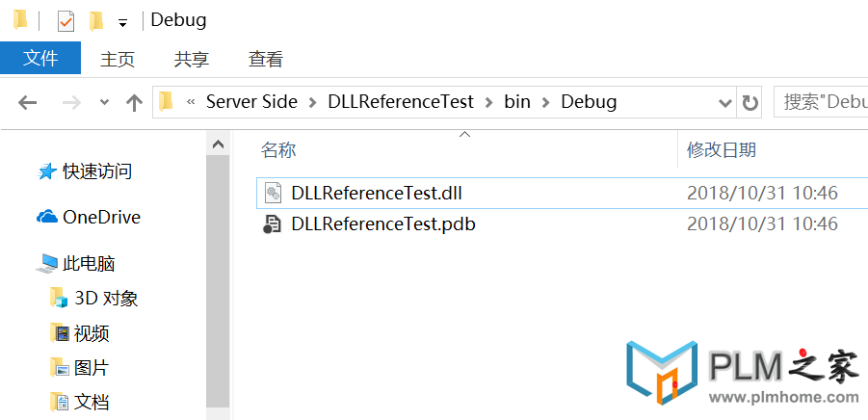
Task: Click the navigation pane scroll up arrow
Action: 218,144
